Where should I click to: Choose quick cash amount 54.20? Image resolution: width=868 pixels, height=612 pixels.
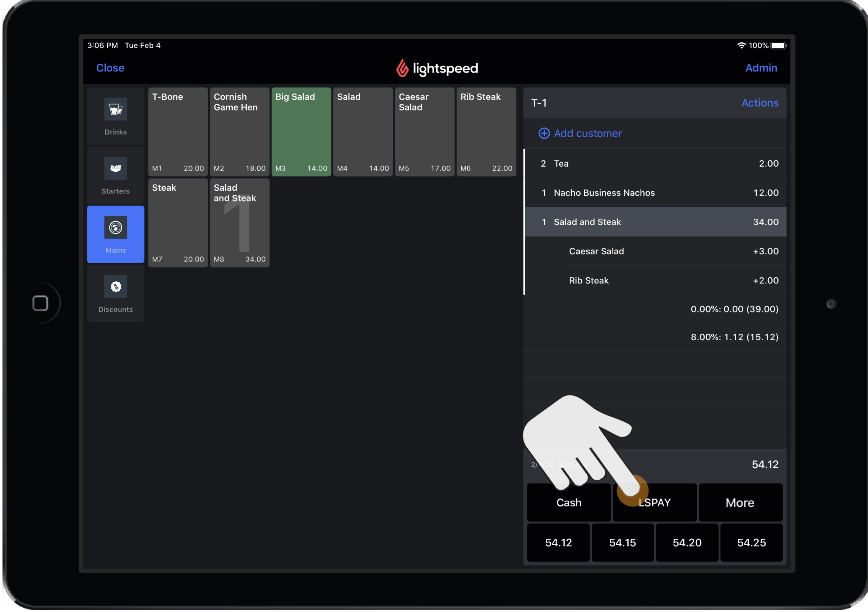(687, 543)
